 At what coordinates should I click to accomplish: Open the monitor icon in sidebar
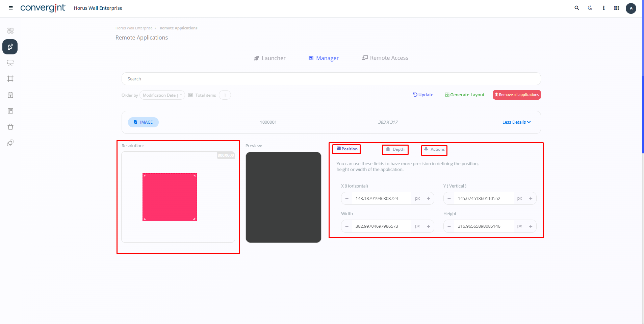tap(10, 63)
